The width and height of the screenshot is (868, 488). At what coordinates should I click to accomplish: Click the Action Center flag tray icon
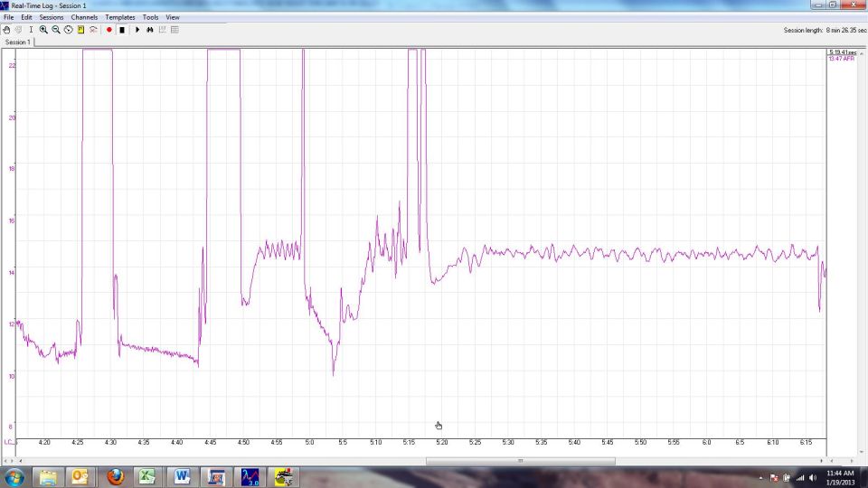click(774, 478)
